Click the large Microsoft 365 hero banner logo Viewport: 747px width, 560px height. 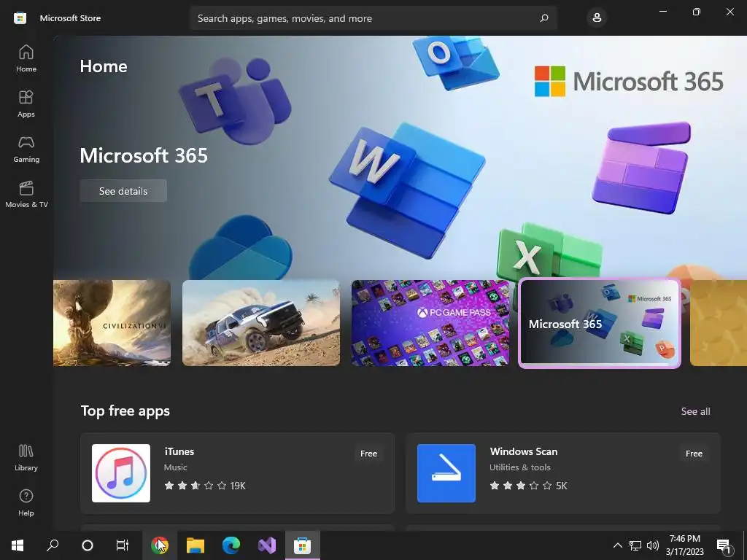click(629, 82)
